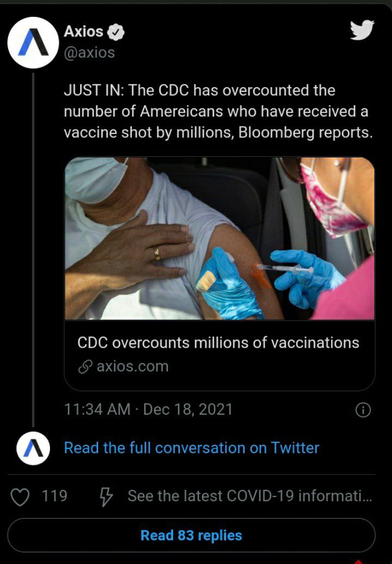Open the Axios account name
Image resolution: width=392 pixels, height=564 pixels.
click(83, 32)
